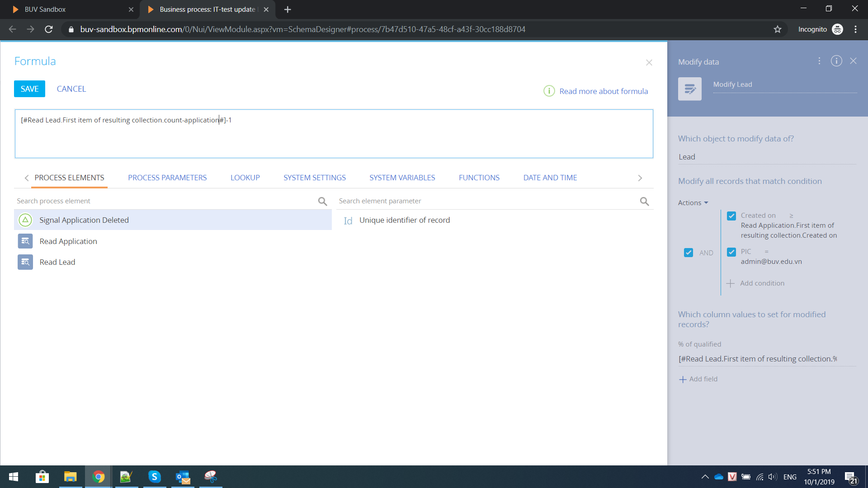The width and height of the screenshot is (868, 488).
Task: Click the AND logical operator label
Action: click(706, 253)
